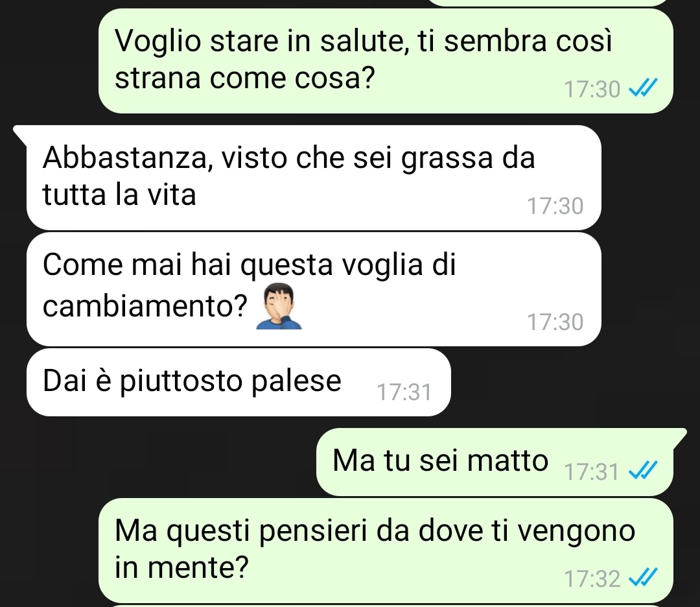Tap read checkmarks on 'Voglio stare in salute' message

tap(643, 88)
